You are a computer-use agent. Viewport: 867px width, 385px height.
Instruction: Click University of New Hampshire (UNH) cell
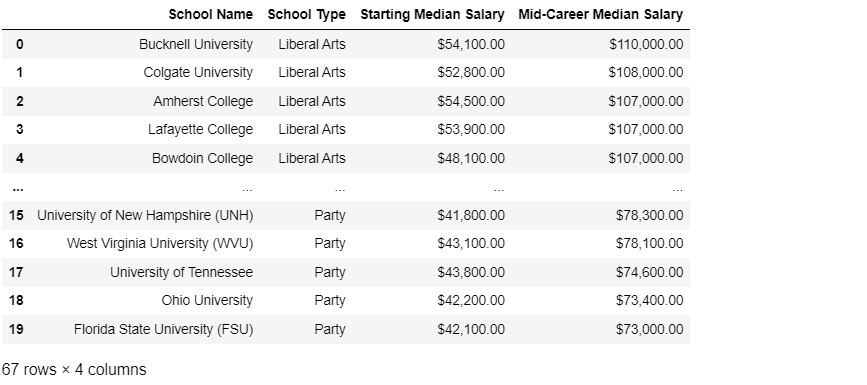coord(145,215)
